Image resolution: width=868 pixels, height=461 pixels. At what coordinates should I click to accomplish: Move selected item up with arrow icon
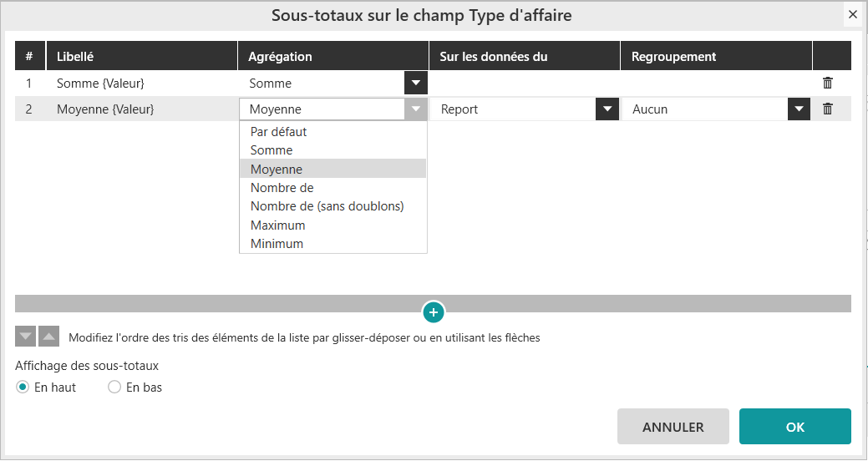pyautogui.click(x=49, y=337)
